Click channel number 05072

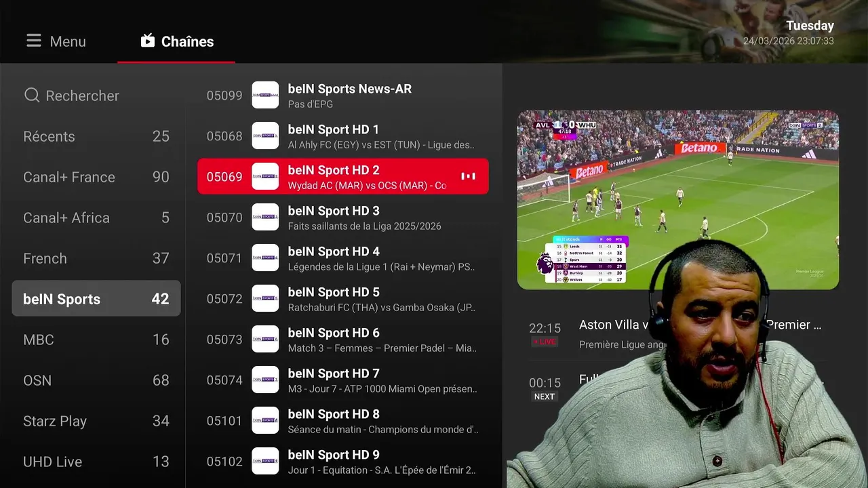(x=224, y=299)
